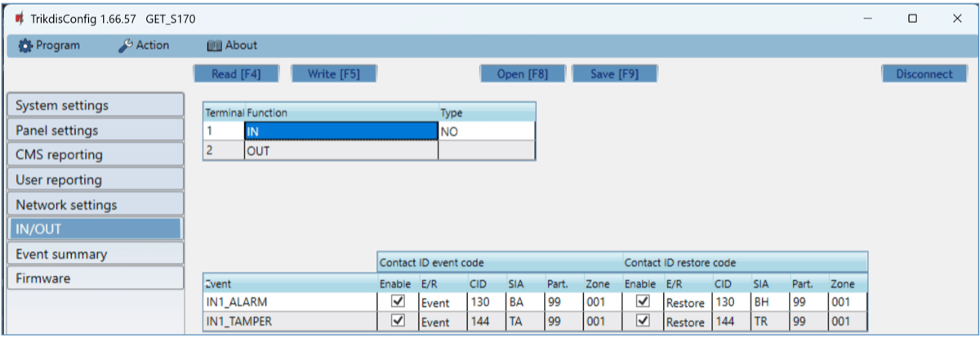Open Function dropdown for terminal 1
The image size is (980, 338).
click(x=341, y=131)
